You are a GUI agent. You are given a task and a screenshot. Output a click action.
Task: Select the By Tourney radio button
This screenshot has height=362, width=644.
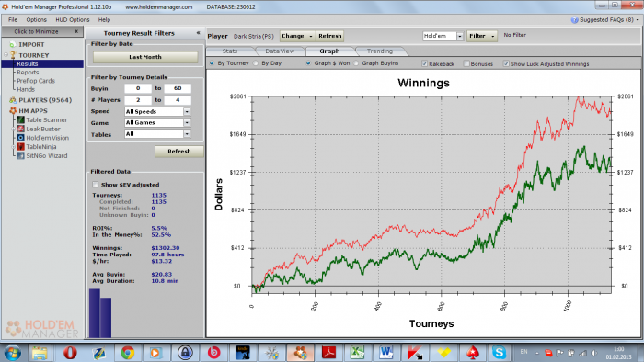(212, 63)
